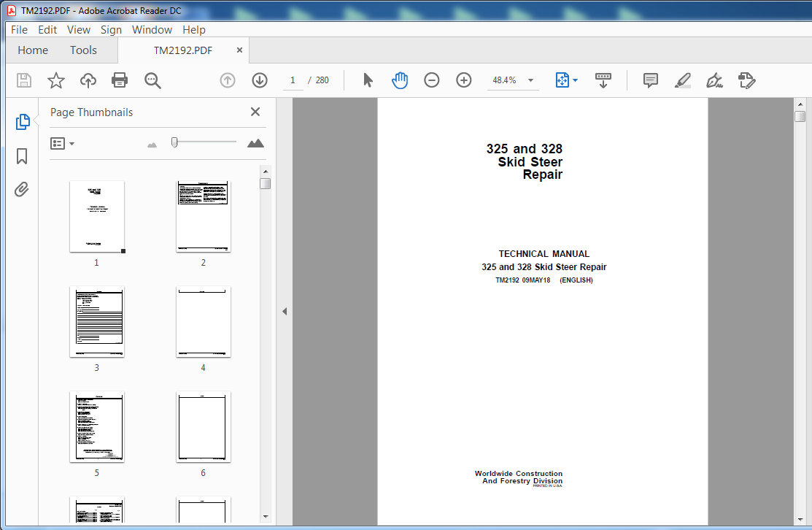812x530 pixels.
Task: Click the page number input field
Action: [293, 80]
